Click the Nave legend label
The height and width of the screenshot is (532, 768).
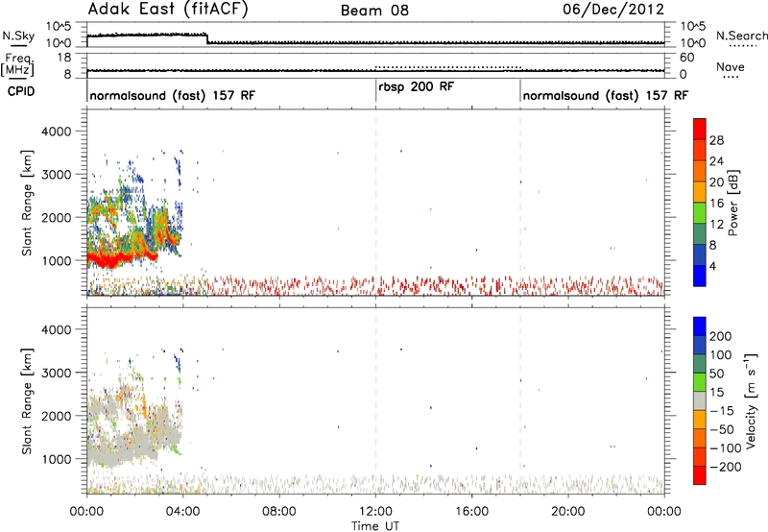pos(731,67)
